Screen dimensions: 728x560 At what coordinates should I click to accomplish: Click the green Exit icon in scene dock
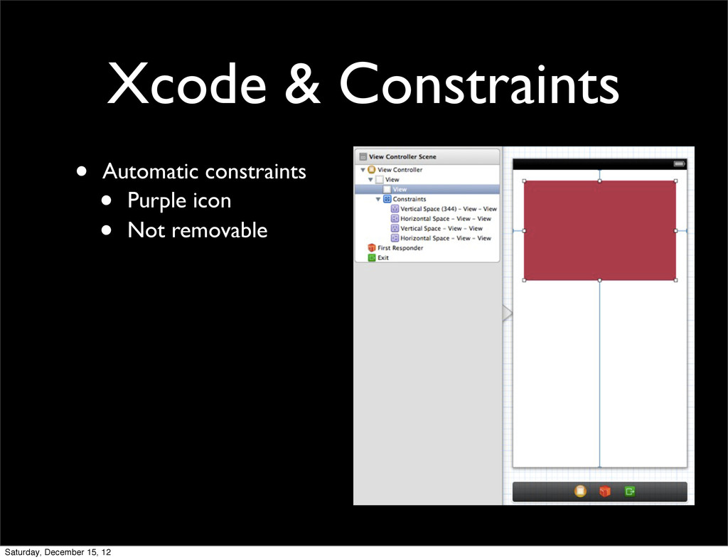point(630,491)
